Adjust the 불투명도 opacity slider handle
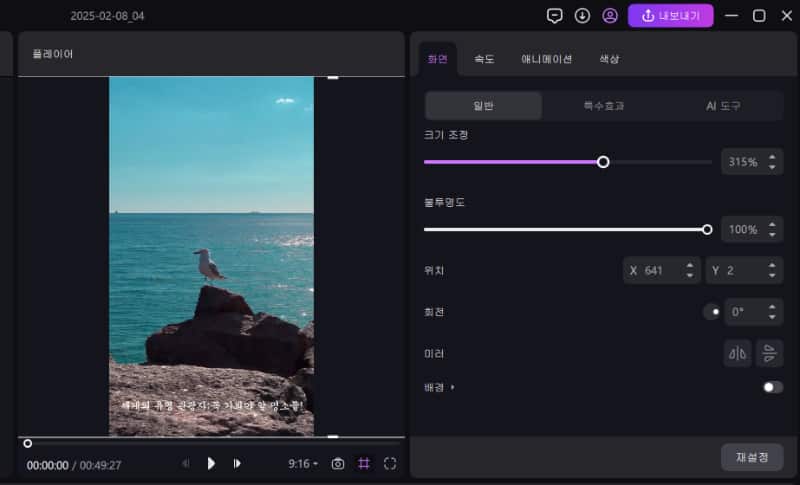The height and width of the screenshot is (485, 800). coord(707,229)
